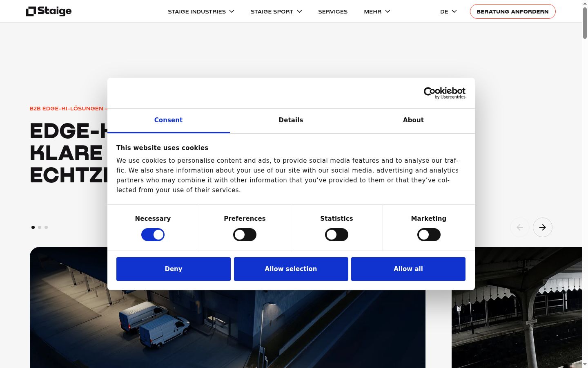Go to previous slide with left arrow
Screen dimensions: 588x368
point(519,227)
